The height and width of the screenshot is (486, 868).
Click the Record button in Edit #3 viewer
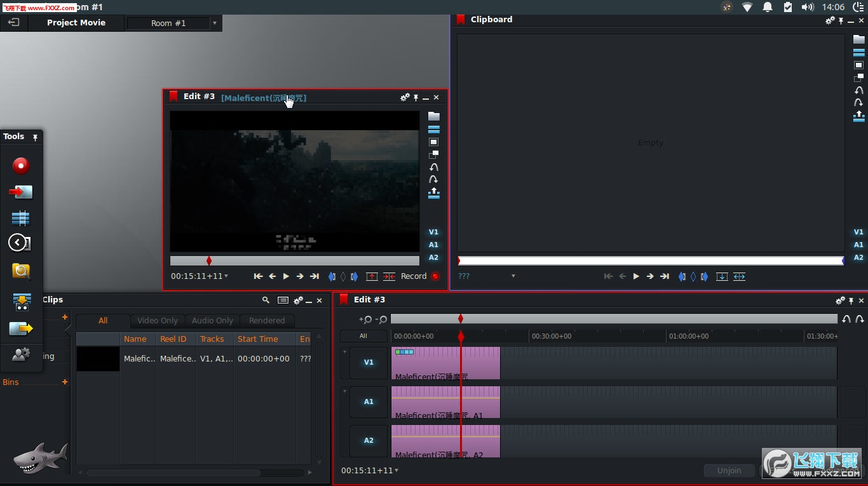coord(420,276)
